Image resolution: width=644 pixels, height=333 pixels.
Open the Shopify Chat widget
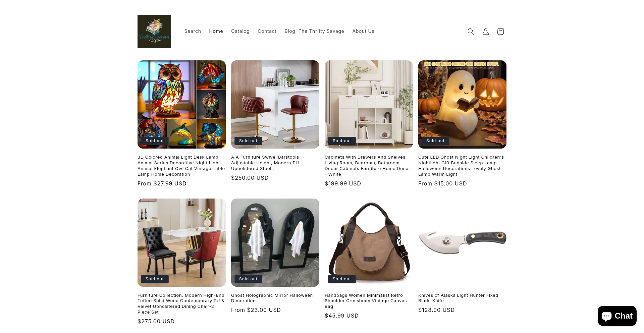click(x=617, y=316)
